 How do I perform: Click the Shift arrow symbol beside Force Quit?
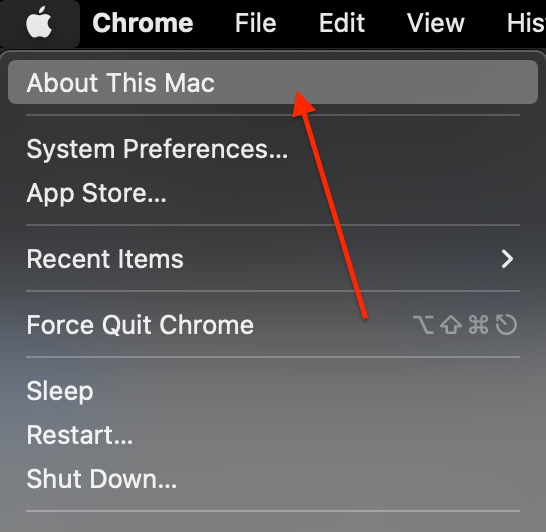pos(451,325)
